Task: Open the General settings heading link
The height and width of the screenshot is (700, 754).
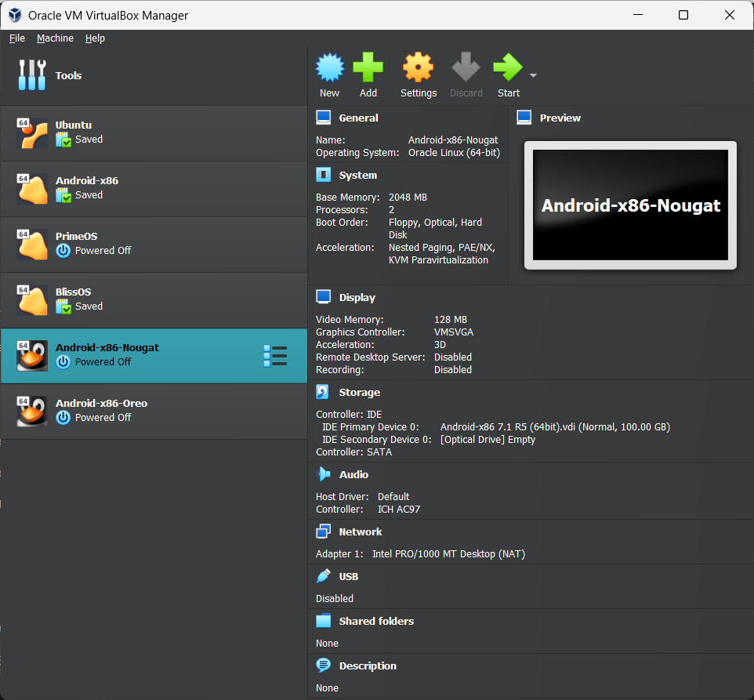Action: [x=359, y=118]
